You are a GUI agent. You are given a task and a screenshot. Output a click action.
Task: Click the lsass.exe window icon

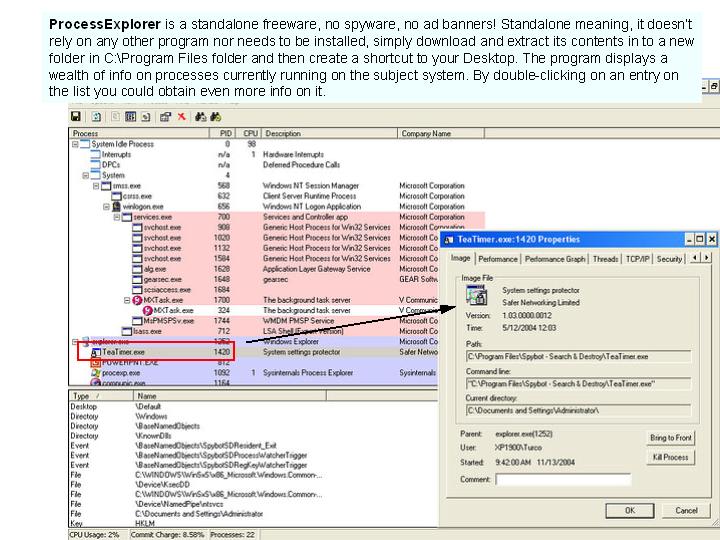pyautogui.click(x=127, y=331)
